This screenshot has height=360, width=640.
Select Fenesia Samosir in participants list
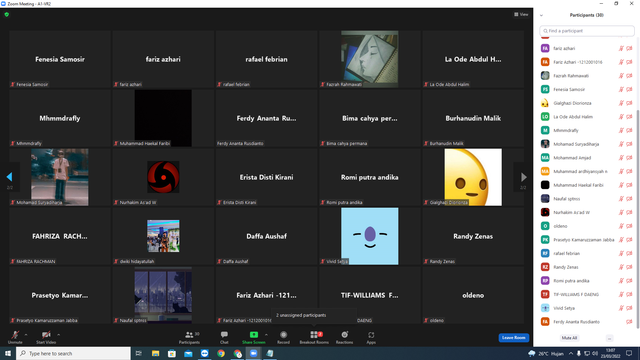(x=587, y=89)
